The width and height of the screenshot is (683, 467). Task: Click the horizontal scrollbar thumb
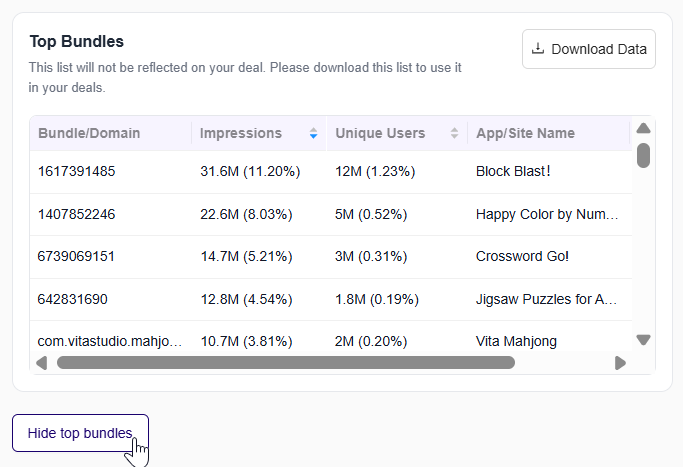286,362
